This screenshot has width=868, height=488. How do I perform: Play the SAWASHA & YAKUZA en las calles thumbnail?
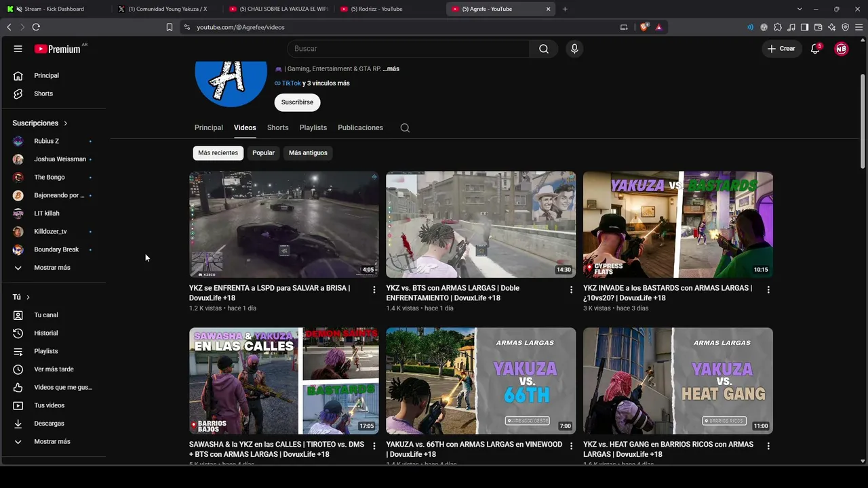click(284, 381)
